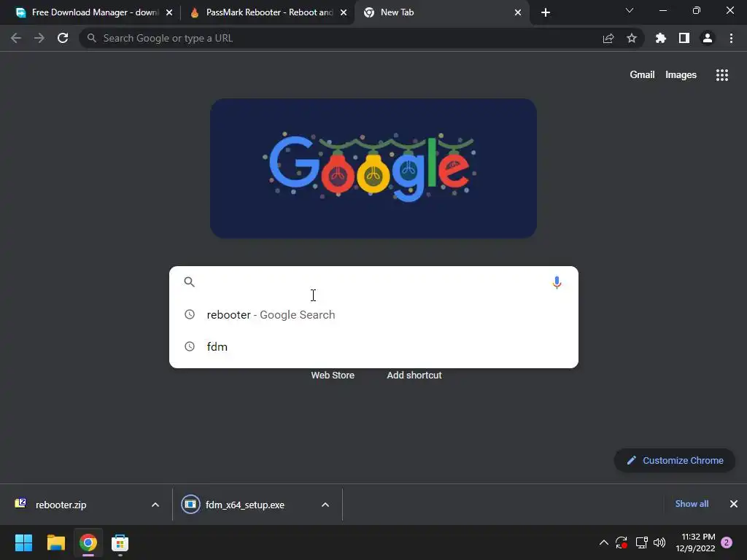Click the volume speaker tray icon
The height and width of the screenshot is (560, 747).
tap(659, 542)
